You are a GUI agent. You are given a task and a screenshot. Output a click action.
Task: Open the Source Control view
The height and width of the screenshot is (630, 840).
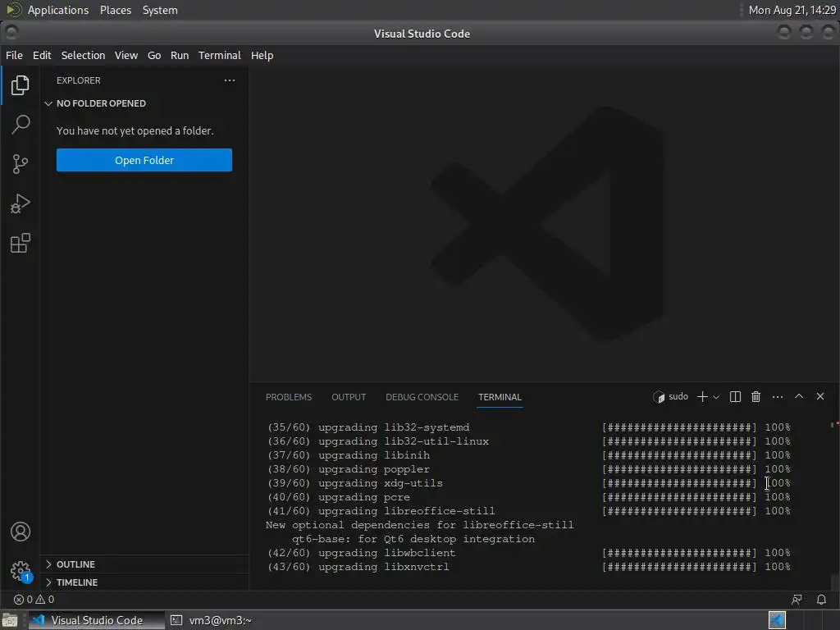[21, 164]
